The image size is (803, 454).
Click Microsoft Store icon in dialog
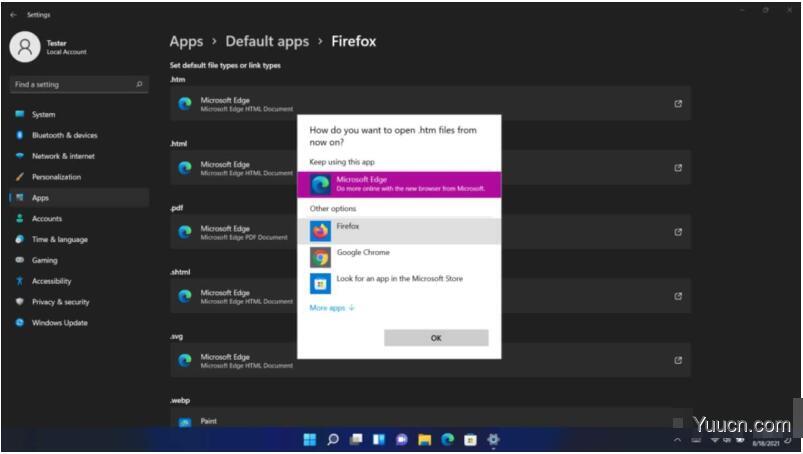(x=321, y=284)
